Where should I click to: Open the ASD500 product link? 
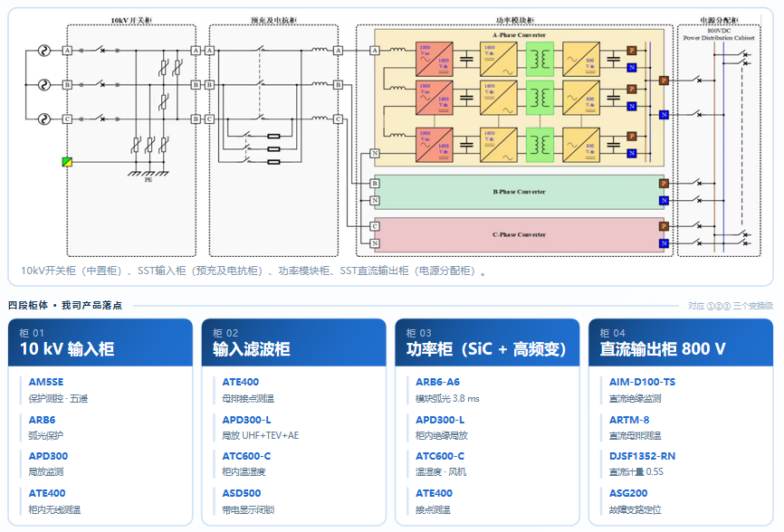click(242, 493)
